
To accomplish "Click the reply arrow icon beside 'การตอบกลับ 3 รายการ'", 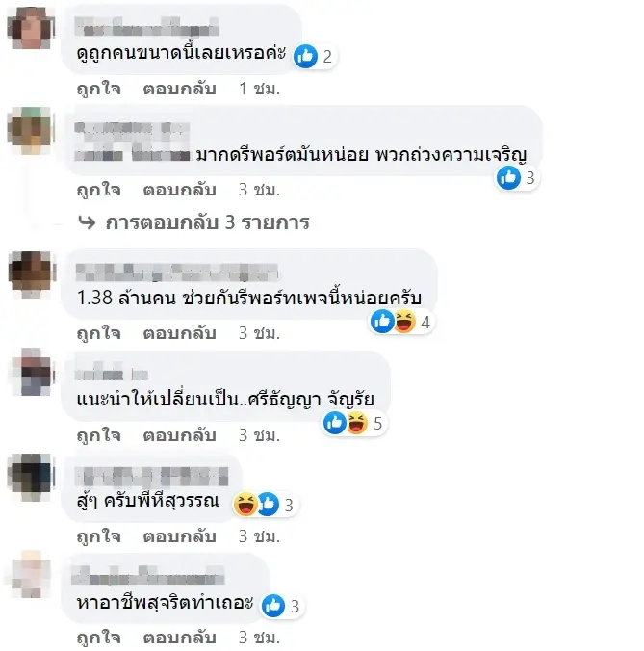I will pos(87,223).
